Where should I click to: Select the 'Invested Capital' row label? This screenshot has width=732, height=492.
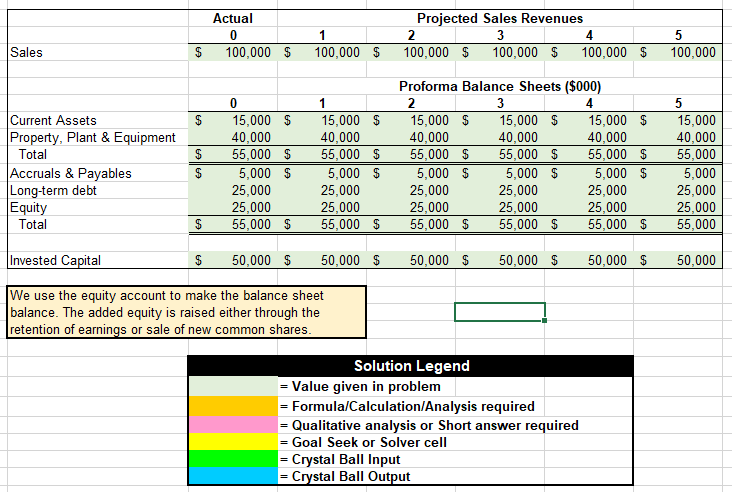pyautogui.click(x=55, y=260)
